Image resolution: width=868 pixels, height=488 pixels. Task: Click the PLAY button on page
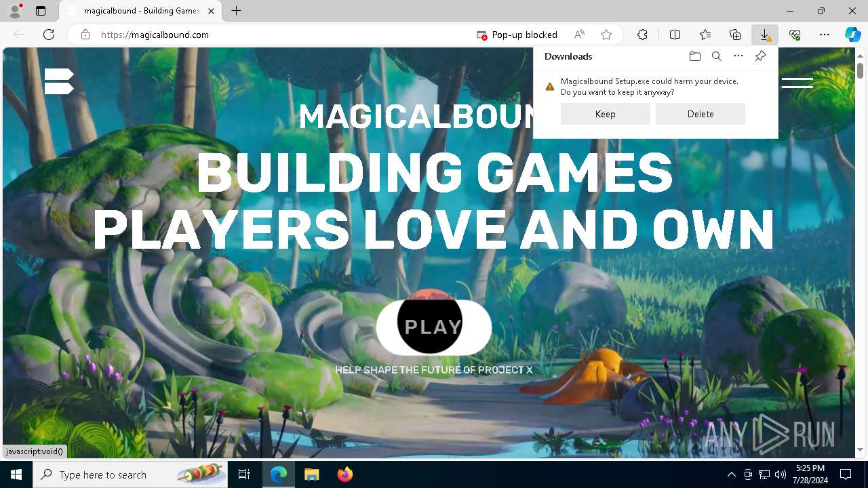433,327
